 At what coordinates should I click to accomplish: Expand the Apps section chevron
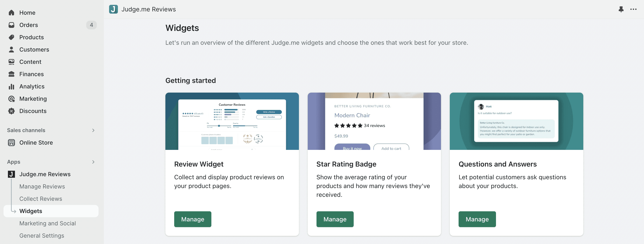93,162
